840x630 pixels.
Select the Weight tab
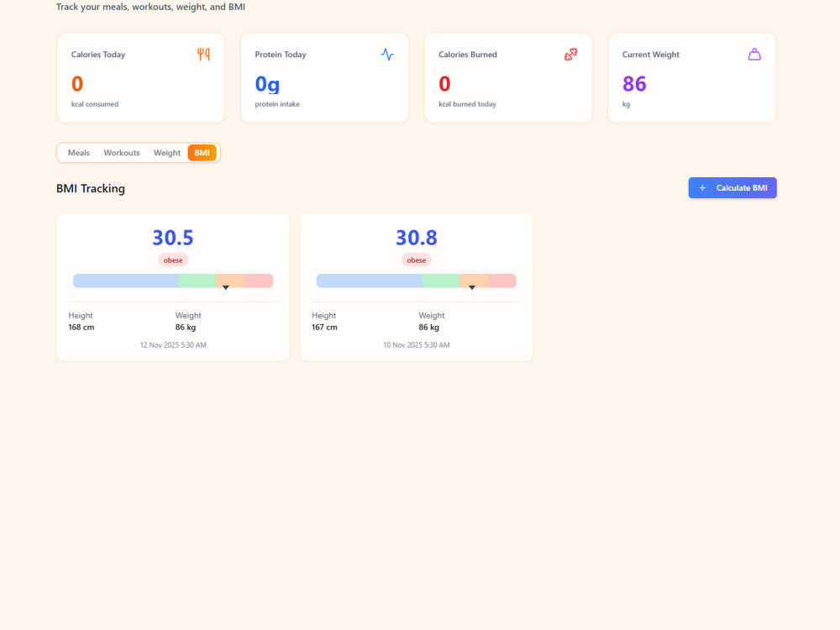click(167, 153)
